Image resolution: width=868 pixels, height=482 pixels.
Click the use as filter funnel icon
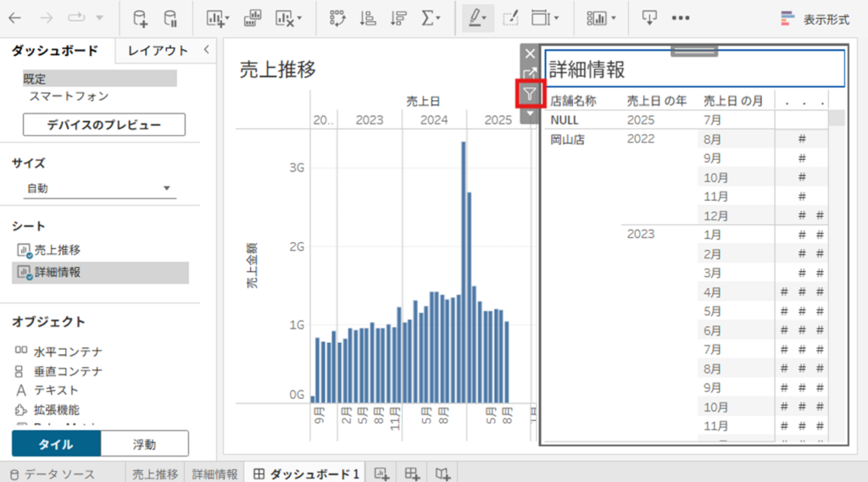click(530, 94)
